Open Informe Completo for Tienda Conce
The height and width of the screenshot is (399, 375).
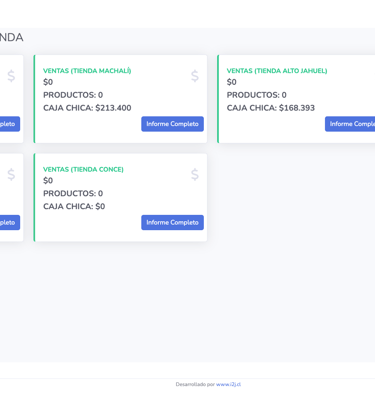(x=172, y=222)
